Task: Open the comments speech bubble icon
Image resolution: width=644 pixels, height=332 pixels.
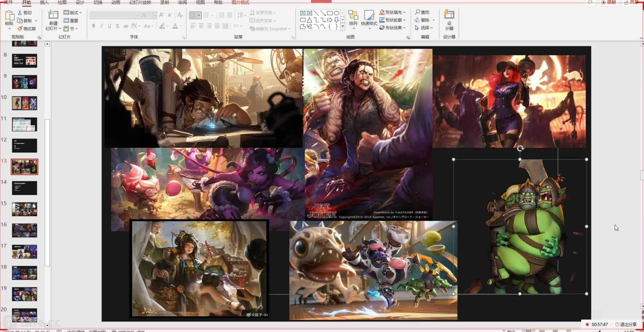Action: pos(590,2)
